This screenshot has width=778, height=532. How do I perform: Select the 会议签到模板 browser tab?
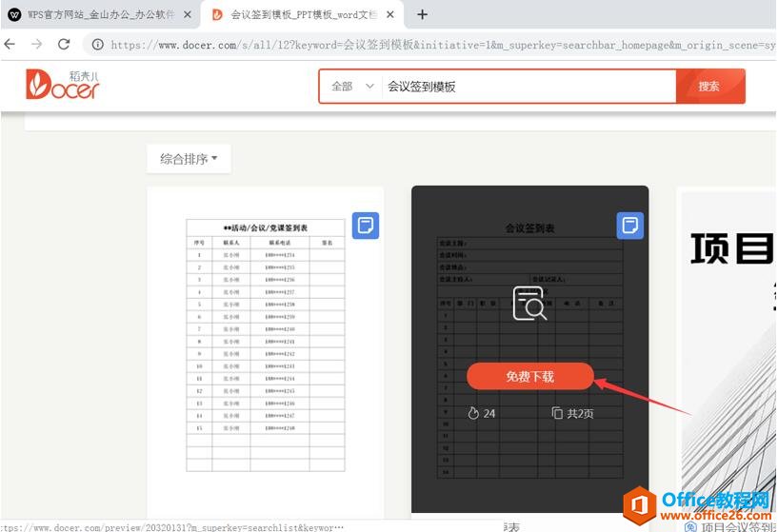302,14
